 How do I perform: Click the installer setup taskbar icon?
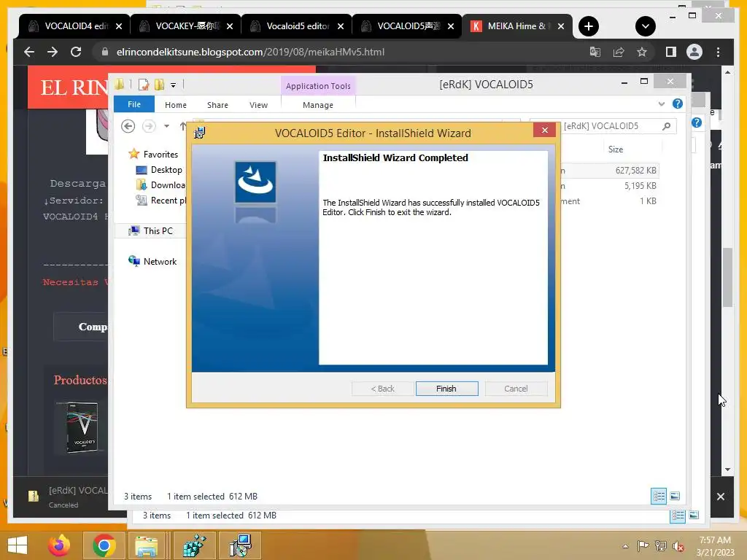[x=239, y=545]
